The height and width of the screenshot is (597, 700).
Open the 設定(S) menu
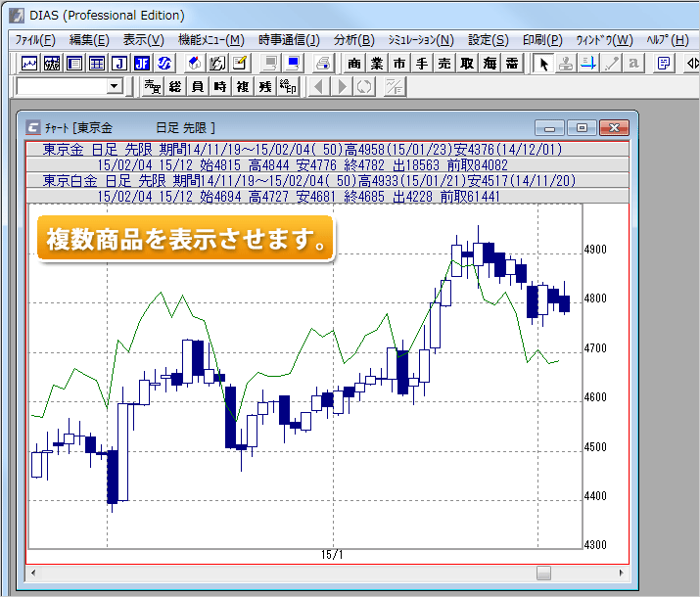pos(488,39)
